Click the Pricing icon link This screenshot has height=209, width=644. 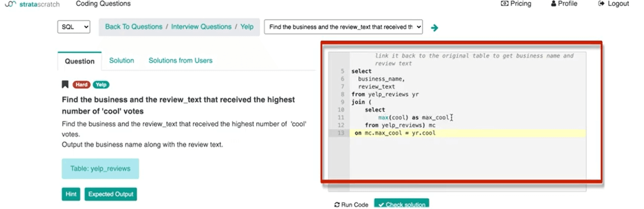tap(516, 4)
